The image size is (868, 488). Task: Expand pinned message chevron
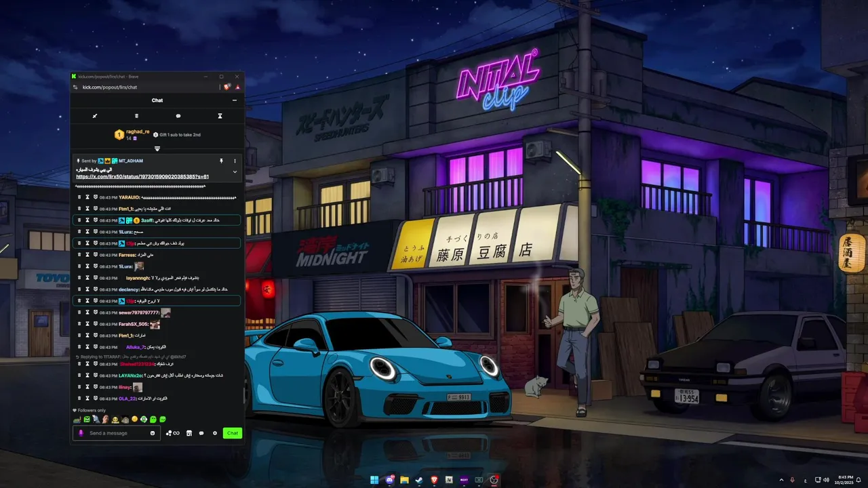[235, 172]
